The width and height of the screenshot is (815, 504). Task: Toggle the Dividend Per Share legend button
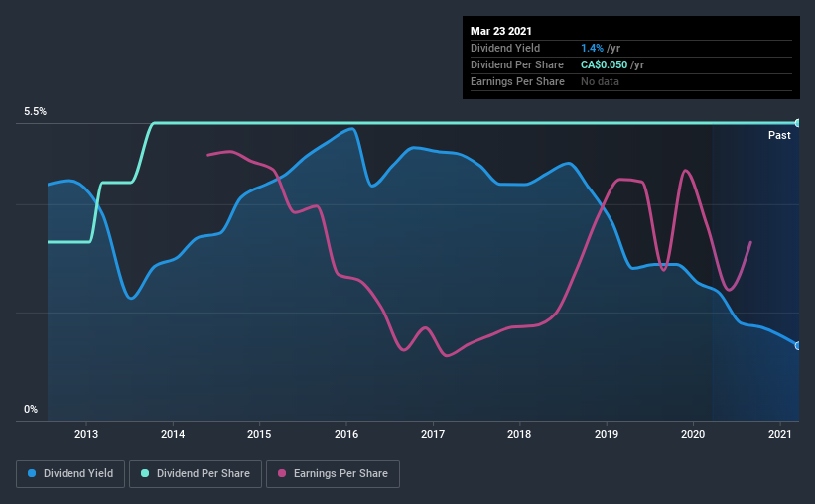coord(196,474)
